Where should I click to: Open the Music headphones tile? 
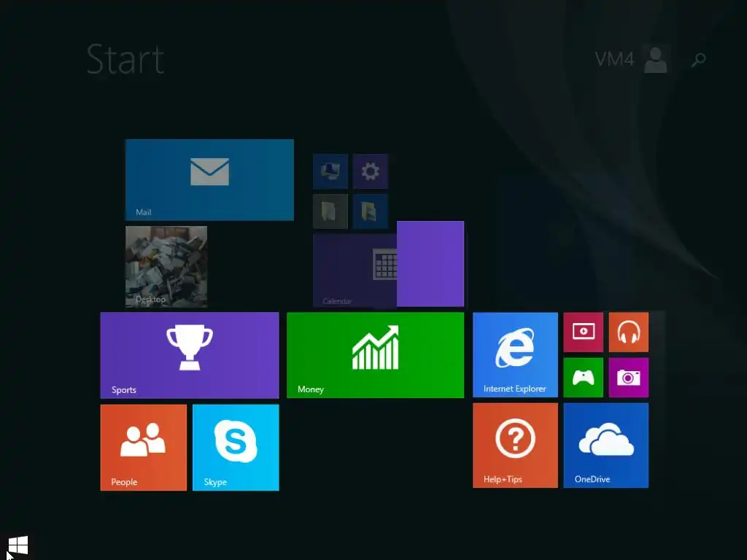[x=628, y=332]
